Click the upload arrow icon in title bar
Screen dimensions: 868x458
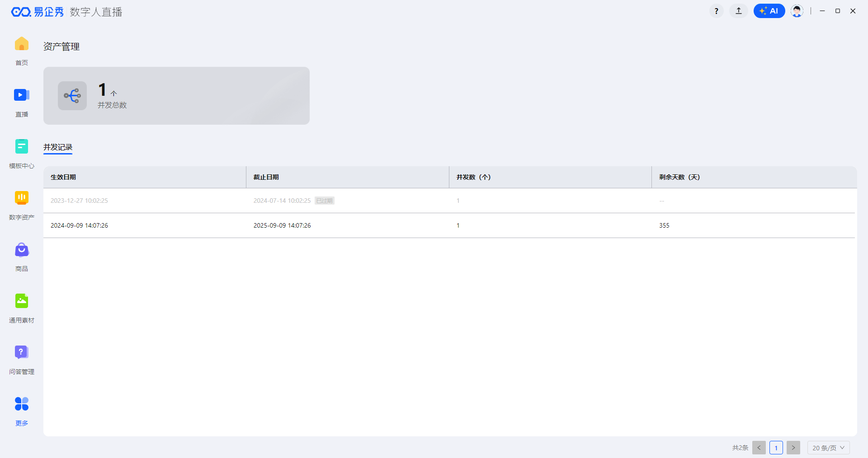739,11
